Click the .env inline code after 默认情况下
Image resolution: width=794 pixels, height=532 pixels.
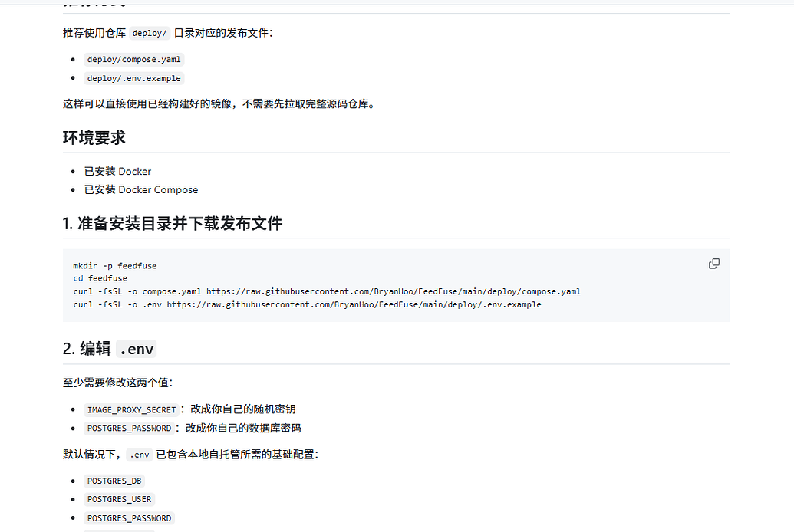coord(140,455)
